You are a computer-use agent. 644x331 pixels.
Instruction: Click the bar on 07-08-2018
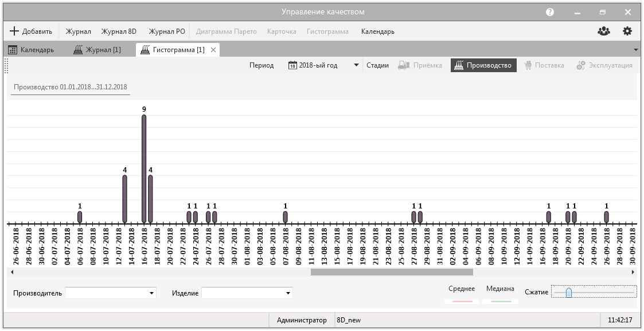click(285, 217)
